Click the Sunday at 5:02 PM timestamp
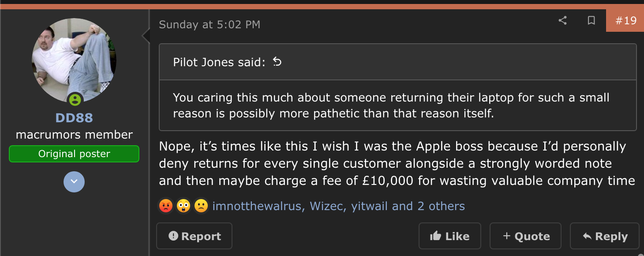The height and width of the screenshot is (256, 644). 210,24
